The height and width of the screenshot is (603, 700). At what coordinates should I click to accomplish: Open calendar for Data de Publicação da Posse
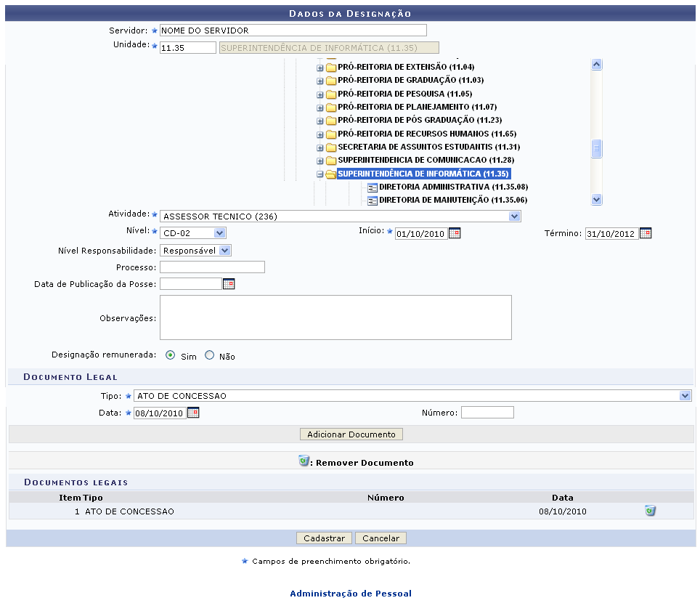[229, 284]
